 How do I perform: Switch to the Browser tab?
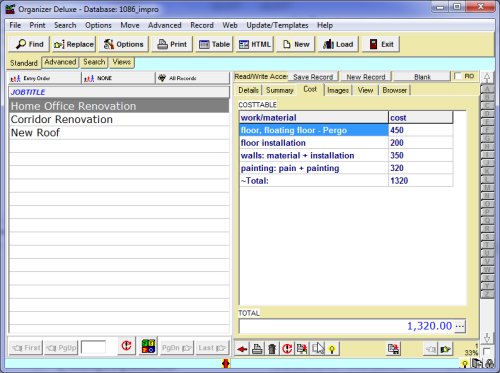[x=394, y=90]
